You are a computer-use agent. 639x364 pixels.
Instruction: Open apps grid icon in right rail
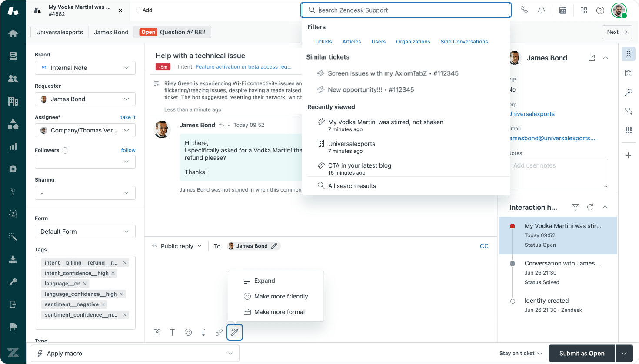click(629, 130)
